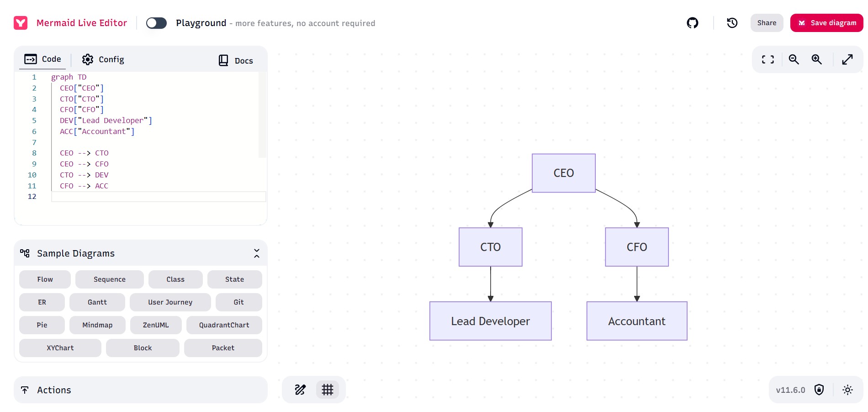Image resolution: width=868 pixels, height=412 pixels.
Task: Click the security shield icon
Action: (x=820, y=390)
